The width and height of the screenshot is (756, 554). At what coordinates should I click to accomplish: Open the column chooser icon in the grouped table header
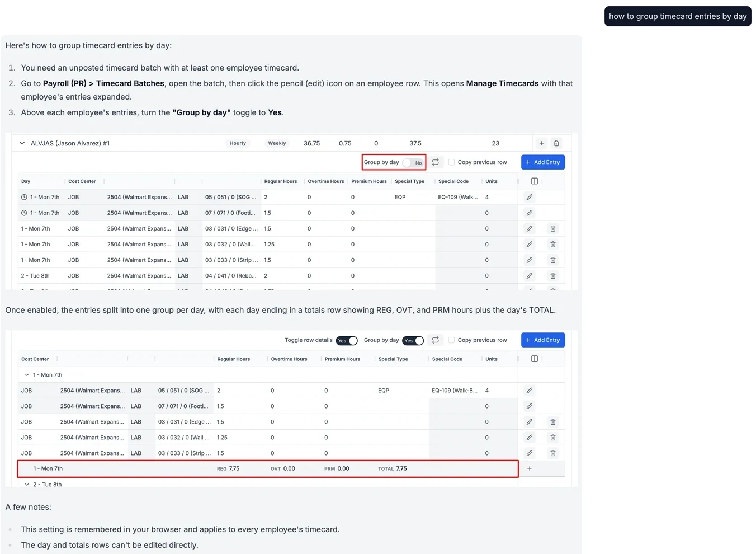click(x=535, y=359)
